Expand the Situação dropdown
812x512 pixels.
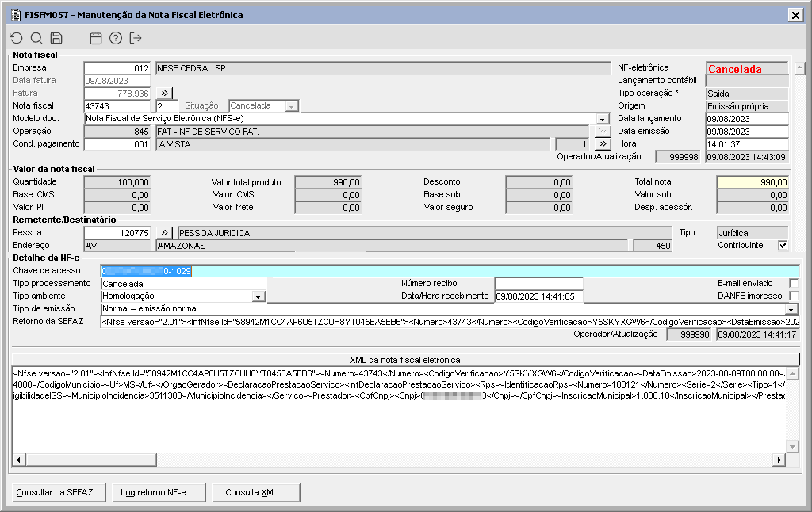tap(292, 106)
